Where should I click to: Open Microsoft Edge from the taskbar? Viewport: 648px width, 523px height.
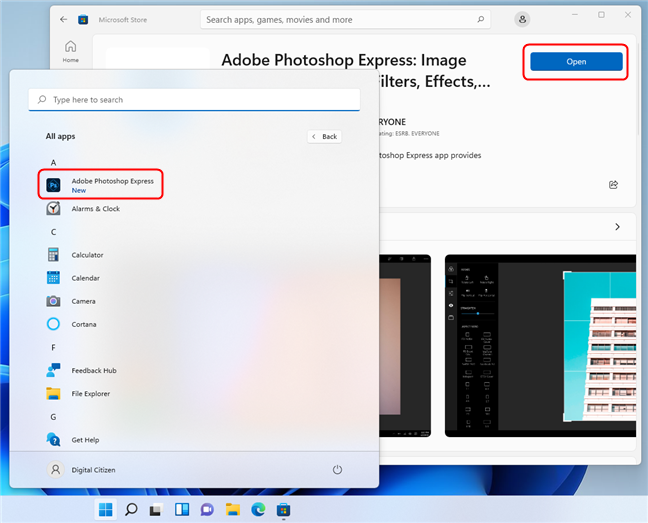click(x=258, y=510)
